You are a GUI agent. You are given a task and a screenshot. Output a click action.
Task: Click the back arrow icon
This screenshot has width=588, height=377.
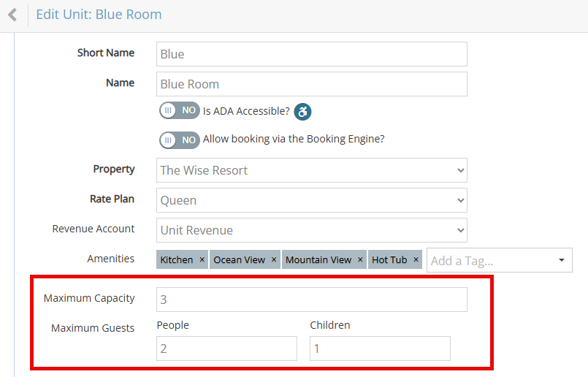tap(12, 15)
